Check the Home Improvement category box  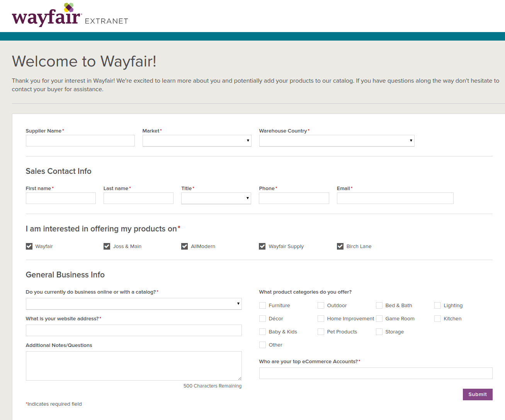[x=321, y=319]
